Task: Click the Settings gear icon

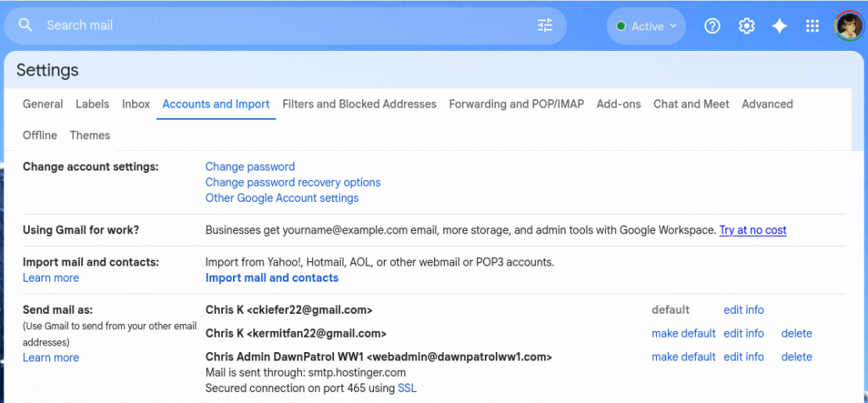Action: 746,26
